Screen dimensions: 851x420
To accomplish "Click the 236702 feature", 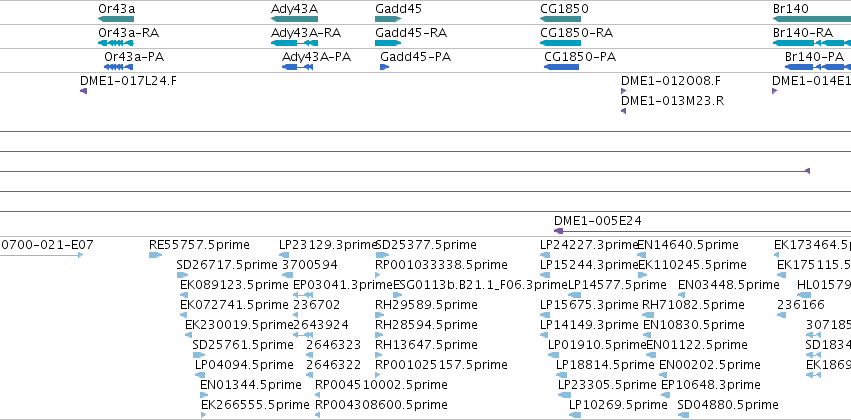I will click(296, 315).
